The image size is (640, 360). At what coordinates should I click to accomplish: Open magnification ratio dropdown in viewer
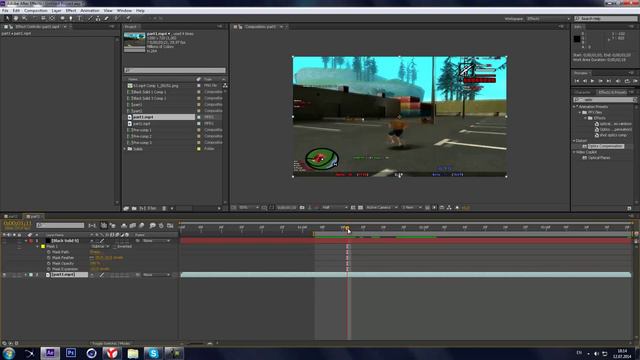248,208
